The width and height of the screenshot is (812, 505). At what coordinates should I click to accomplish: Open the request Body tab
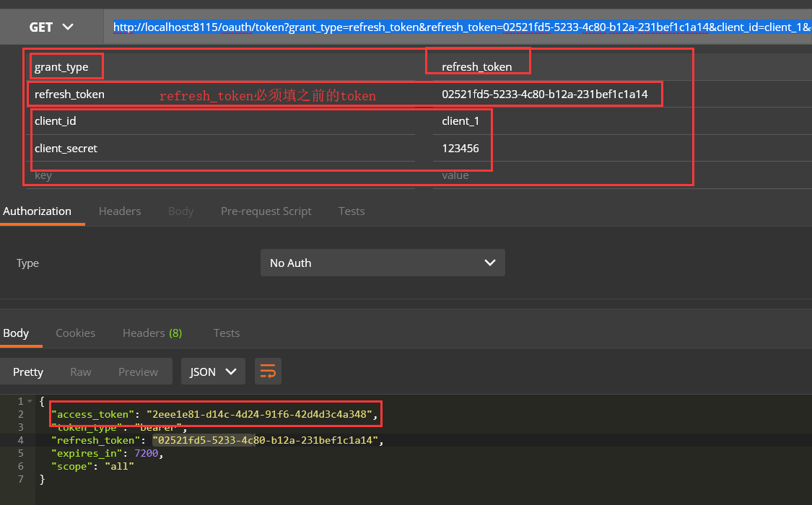tap(180, 211)
